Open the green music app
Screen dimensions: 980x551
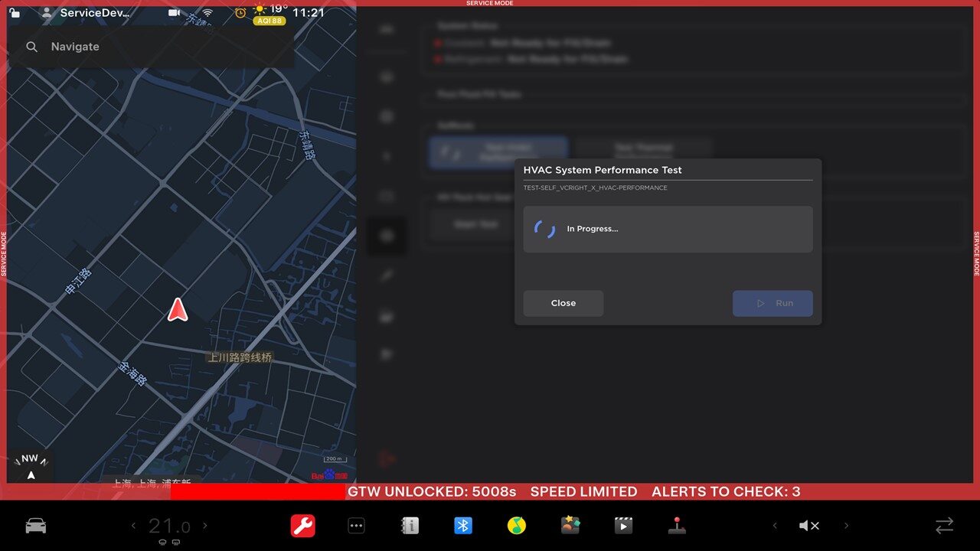tap(517, 526)
